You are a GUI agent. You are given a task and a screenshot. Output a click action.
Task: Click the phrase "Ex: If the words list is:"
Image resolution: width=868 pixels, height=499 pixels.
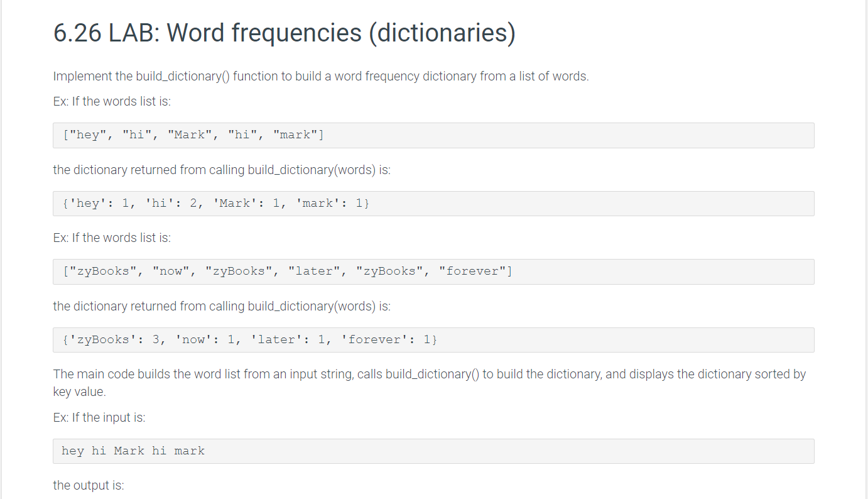[x=112, y=101]
